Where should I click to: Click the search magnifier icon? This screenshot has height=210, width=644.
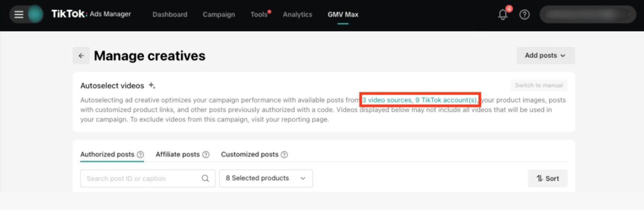pos(205,178)
